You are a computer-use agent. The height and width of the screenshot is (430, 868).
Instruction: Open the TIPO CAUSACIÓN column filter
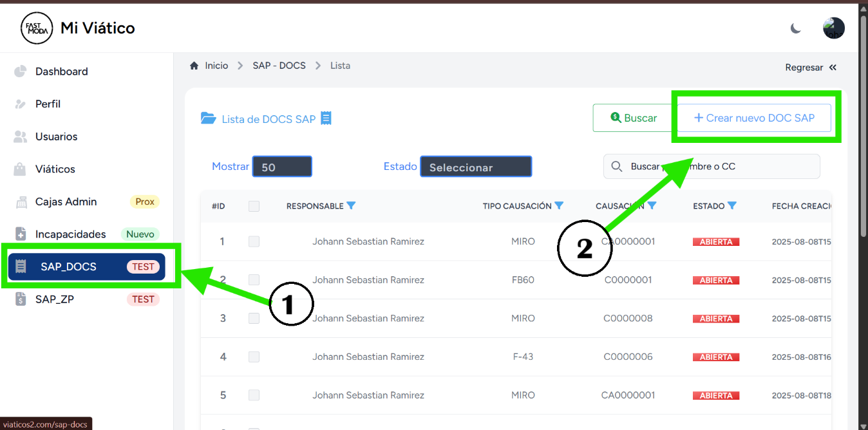[559, 206]
